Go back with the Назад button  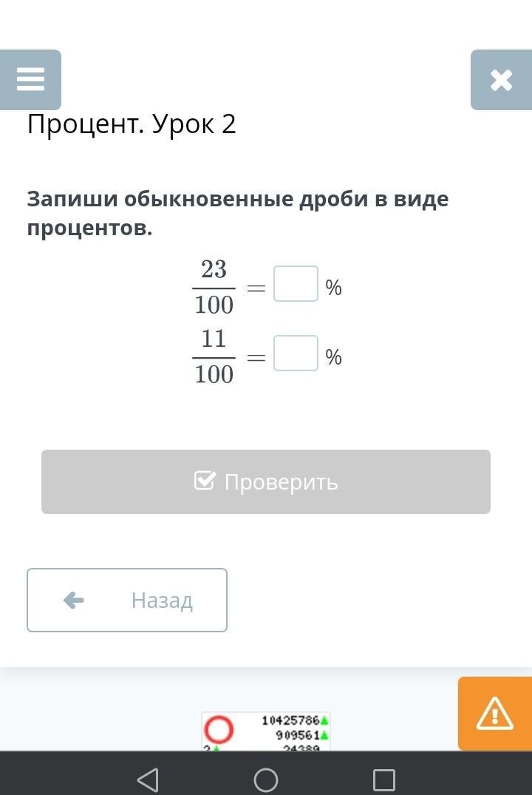(127, 600)
